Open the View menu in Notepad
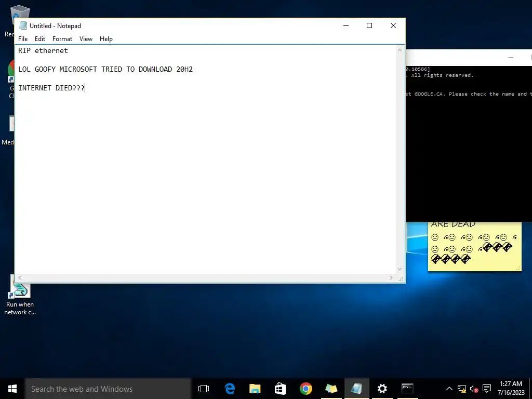The image size is (532, 399). [x=86, y=39]
